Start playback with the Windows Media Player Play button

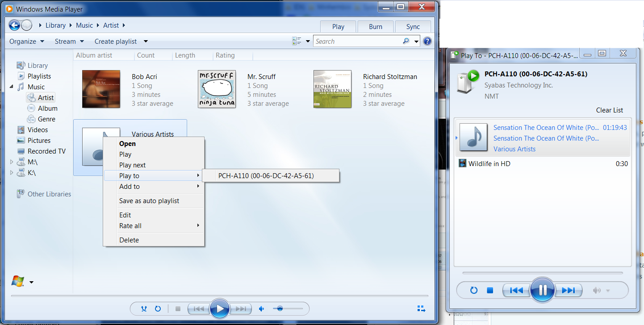[220, 308]
